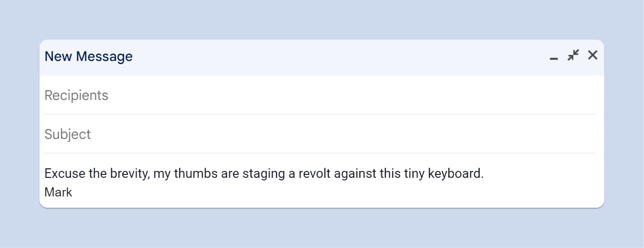
Task: Click the empty header bar area right of the title
Action: coord(322,57)
